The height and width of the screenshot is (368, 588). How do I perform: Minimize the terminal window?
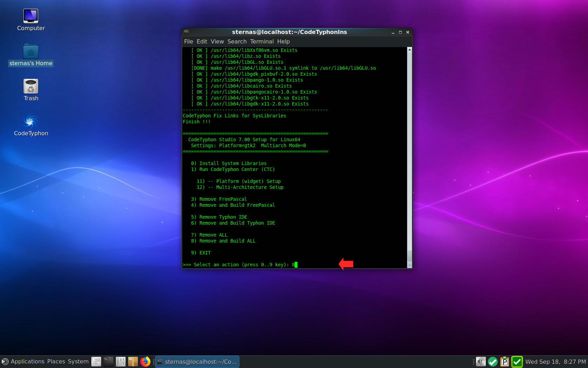(x=393, y=32)
